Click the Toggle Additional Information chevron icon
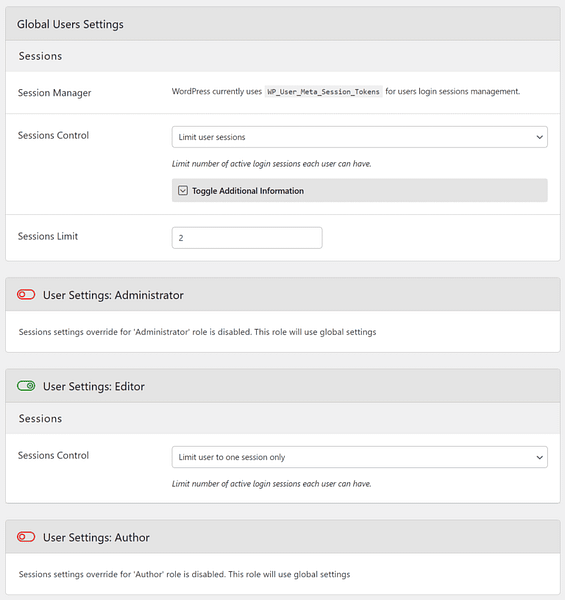 coord(183,191)
